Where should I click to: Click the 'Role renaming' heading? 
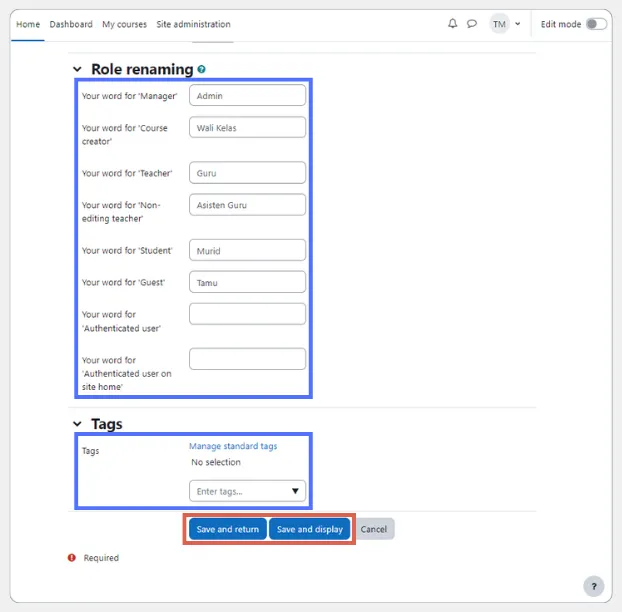142,69
